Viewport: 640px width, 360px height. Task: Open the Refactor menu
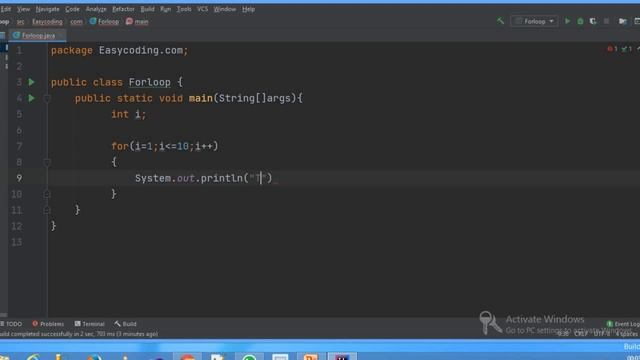123,9
